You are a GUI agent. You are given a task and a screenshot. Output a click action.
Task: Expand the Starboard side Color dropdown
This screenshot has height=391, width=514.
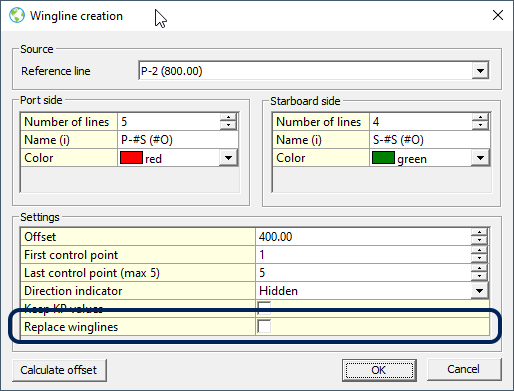(x=480, y=158)
